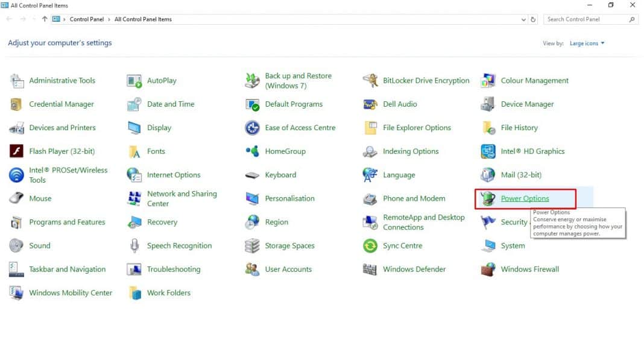
Task: Open Indexing Options icon
Action: click(x=370, y=151)
